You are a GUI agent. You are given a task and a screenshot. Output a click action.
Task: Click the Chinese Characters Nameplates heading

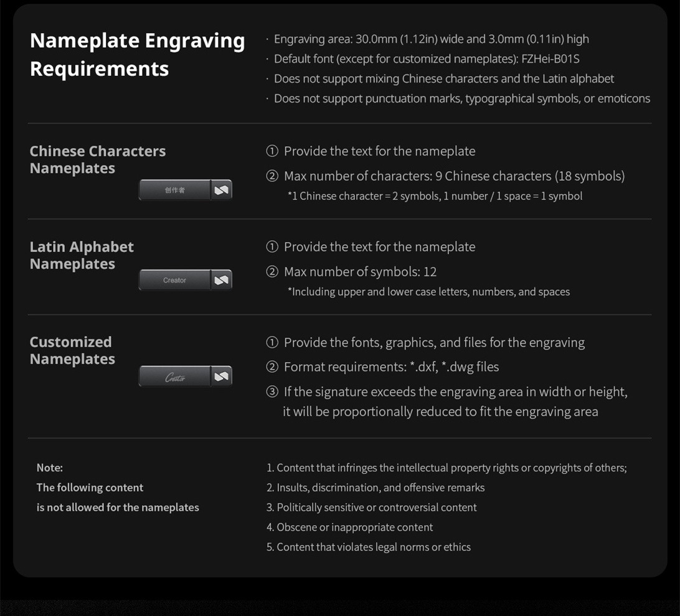coord(98,159)
